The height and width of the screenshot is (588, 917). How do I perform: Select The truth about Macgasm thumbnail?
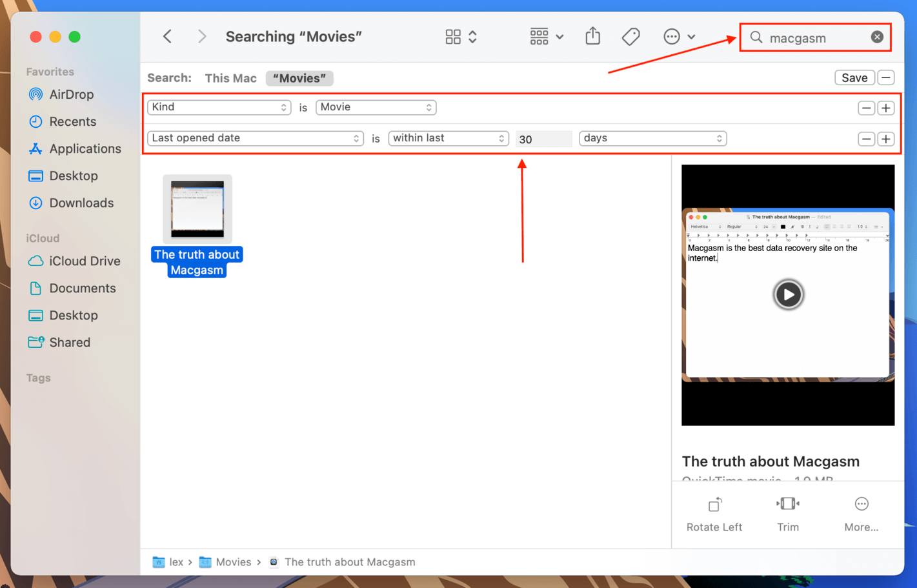coord(197,209)
